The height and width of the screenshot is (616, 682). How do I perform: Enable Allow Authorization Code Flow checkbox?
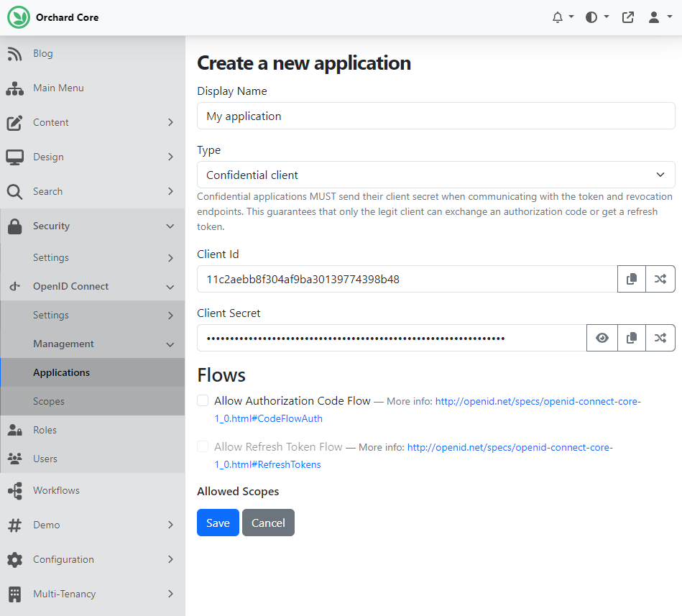[203, 400]
